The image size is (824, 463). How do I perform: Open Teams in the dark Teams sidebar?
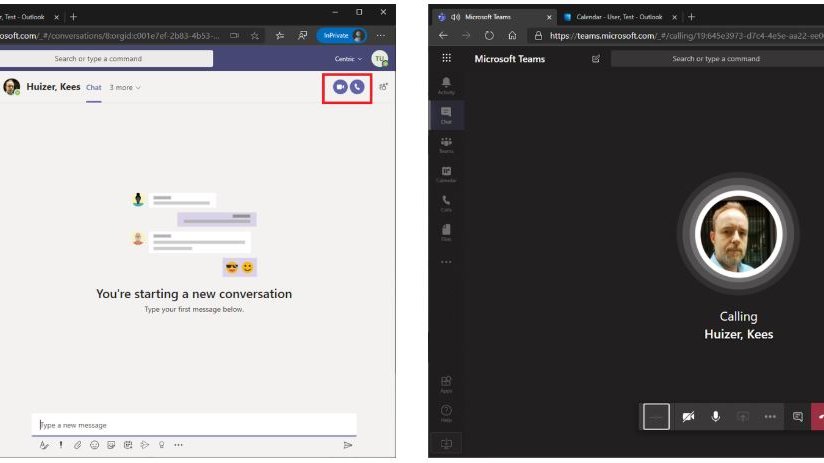click(x=446, y=145)
